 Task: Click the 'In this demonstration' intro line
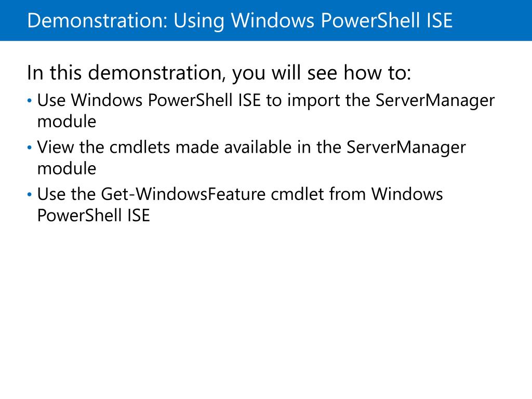pos(219,73)
